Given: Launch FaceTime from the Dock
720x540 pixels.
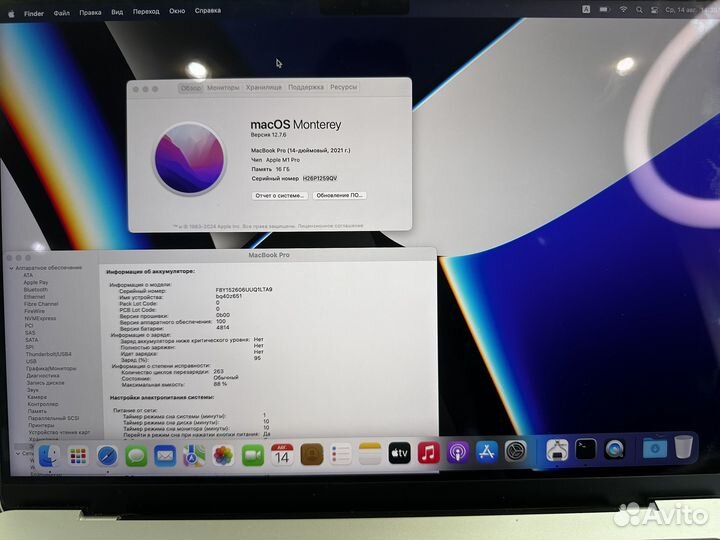Looking at the screenshot, I should click(253, 456).
